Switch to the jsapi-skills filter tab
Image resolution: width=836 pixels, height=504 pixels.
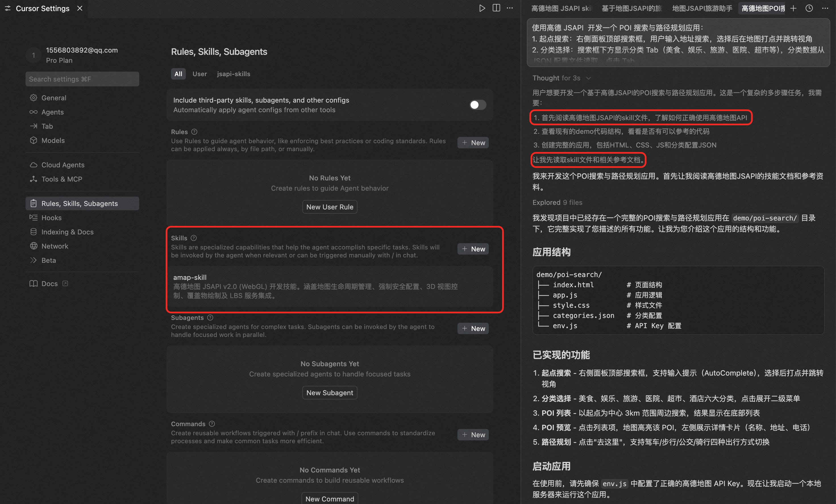pyautogui.click(x=233, y=74)
